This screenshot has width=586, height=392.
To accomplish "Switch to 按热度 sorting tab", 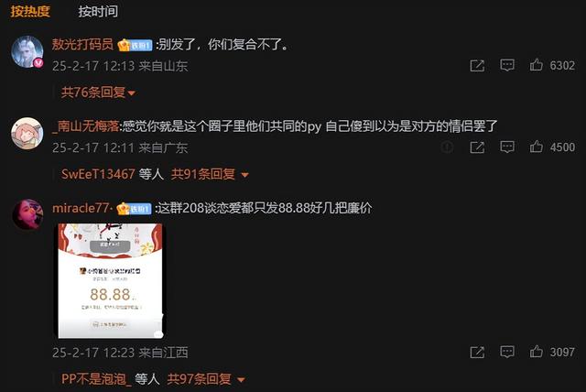I will pyautogui.click(x=30, y=11).
